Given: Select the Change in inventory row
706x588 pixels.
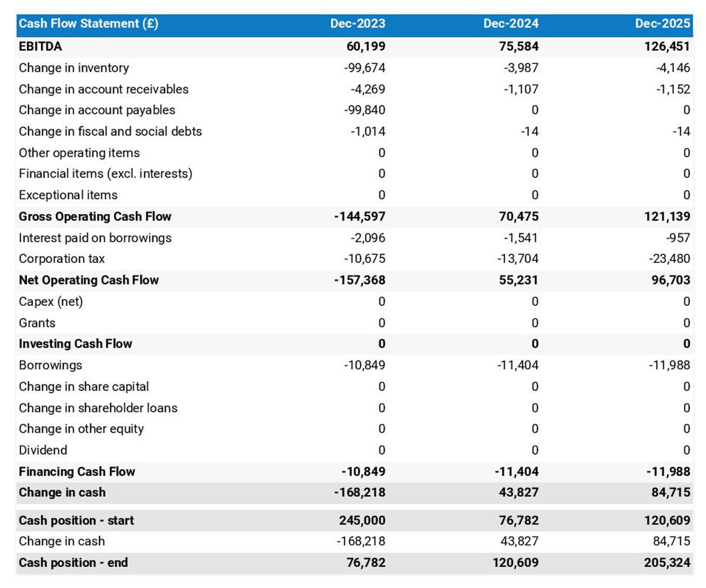Looking at the screenshot, I should coord(74,68).
